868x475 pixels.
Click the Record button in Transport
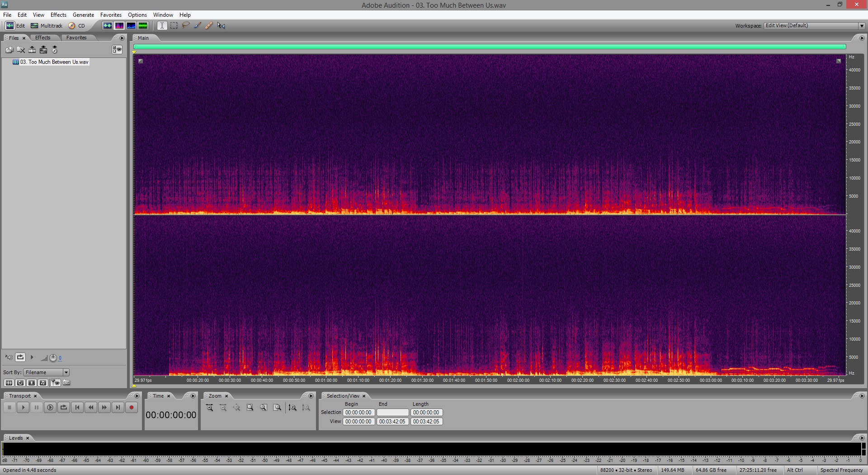[132, 408]
